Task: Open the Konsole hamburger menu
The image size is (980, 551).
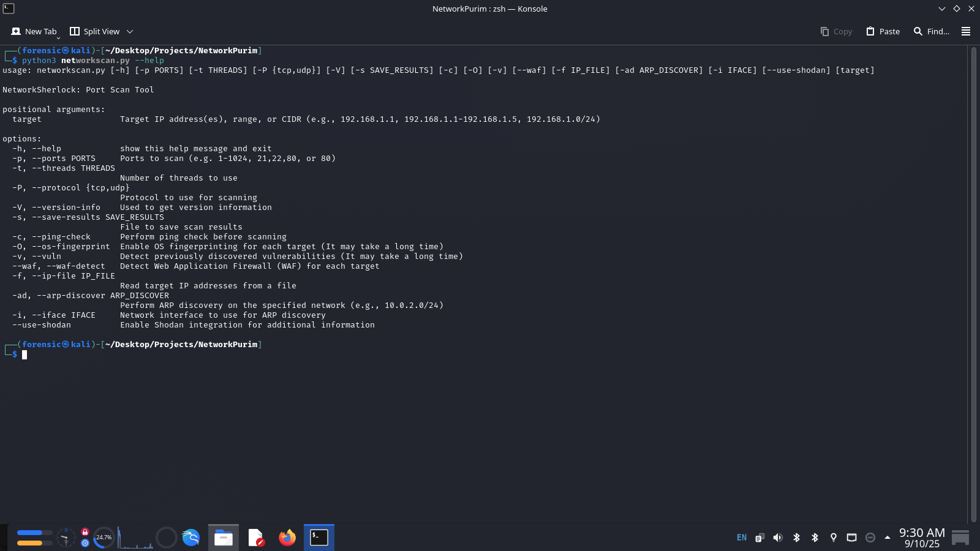Action: (966, 31)
